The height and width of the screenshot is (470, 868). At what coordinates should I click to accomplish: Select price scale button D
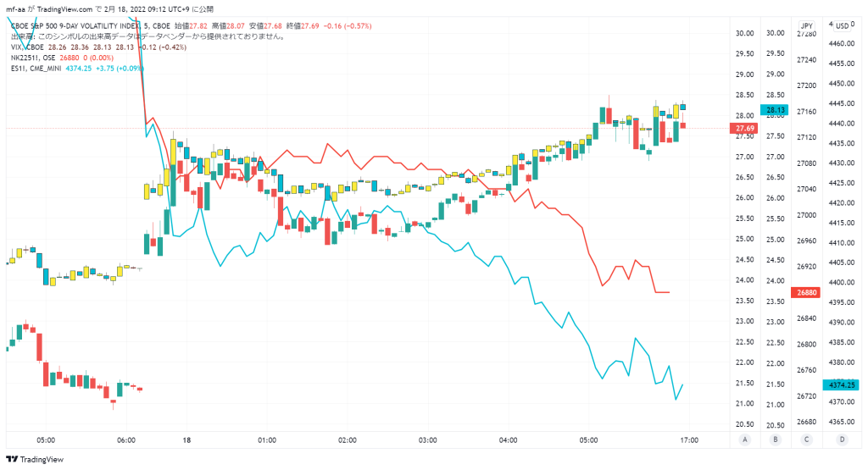click(842, 440)
